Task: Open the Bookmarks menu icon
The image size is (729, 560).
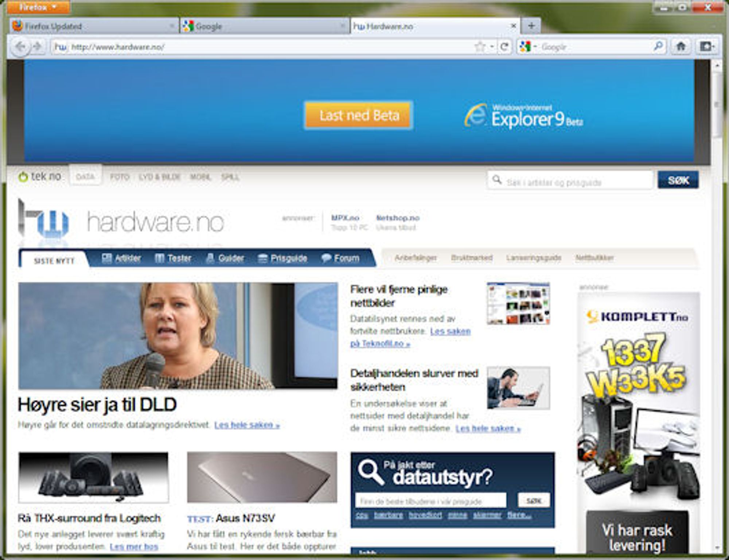Action: pos(707,47)
